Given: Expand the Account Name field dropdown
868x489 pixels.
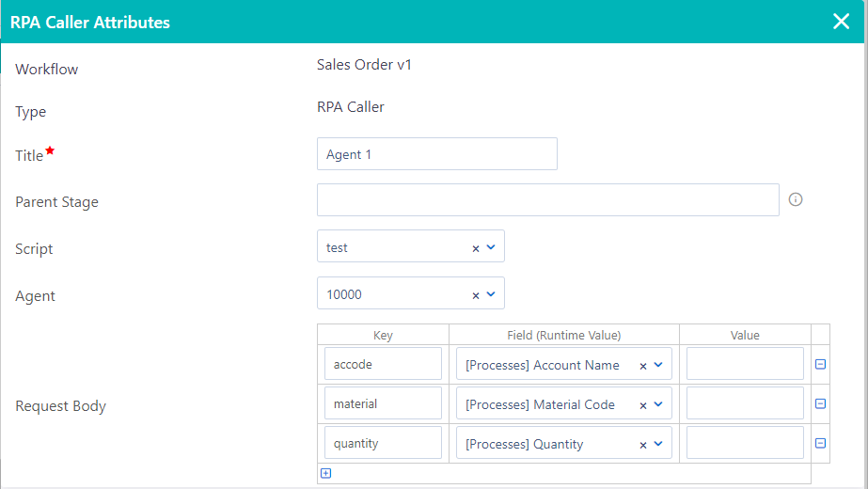Looking at the screenshot, I should 658,364.
